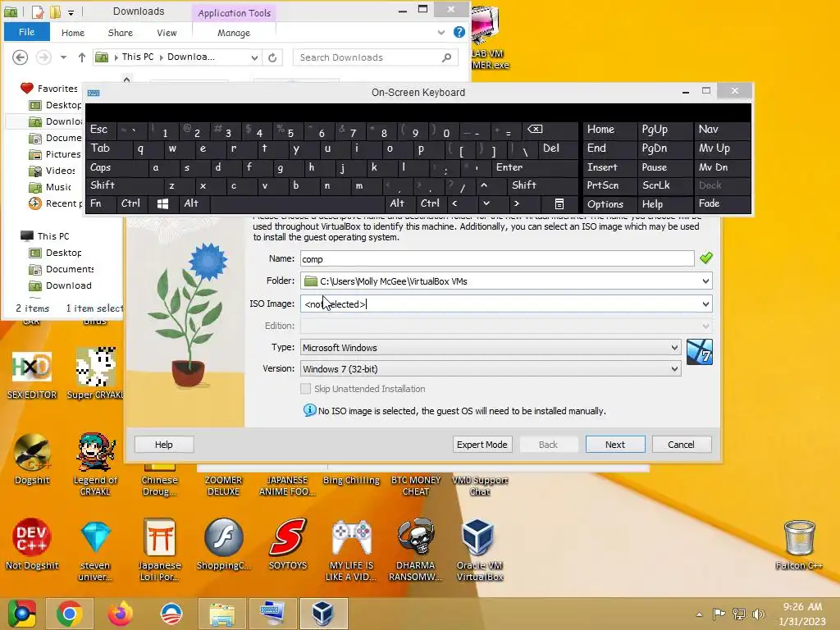Expand the Folder dropdown in VirtualBox wizard
Image resolution: width=840 pixels, height=630 pixels.
point(705,281)
